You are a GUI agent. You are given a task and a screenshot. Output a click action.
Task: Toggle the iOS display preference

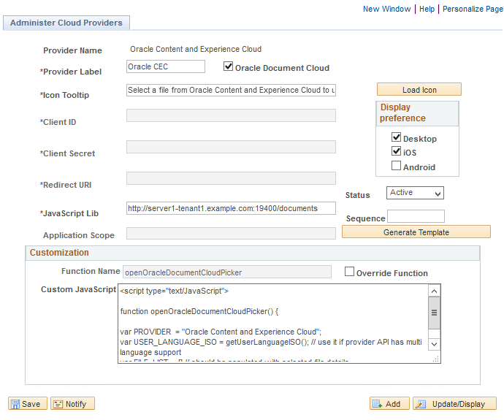point(397,151)
